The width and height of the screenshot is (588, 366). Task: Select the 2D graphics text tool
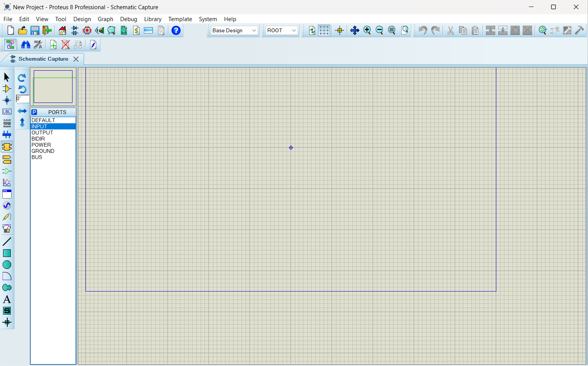7,299
